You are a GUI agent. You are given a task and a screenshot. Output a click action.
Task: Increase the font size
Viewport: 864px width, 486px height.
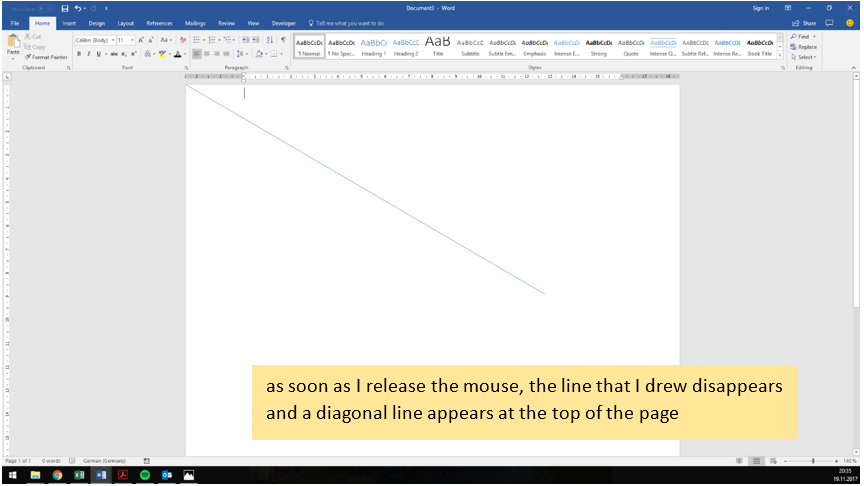pyautogui.click(x=141, y=40)
